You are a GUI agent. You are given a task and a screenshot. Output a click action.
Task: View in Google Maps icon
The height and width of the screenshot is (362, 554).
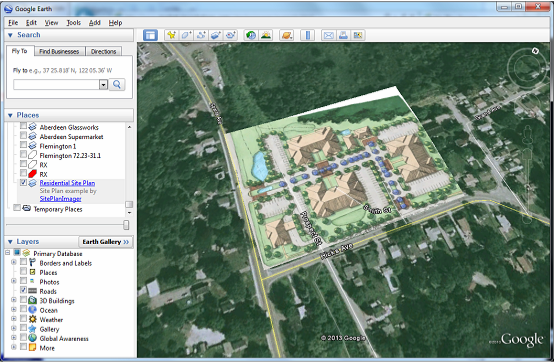[x=358, y=35]
